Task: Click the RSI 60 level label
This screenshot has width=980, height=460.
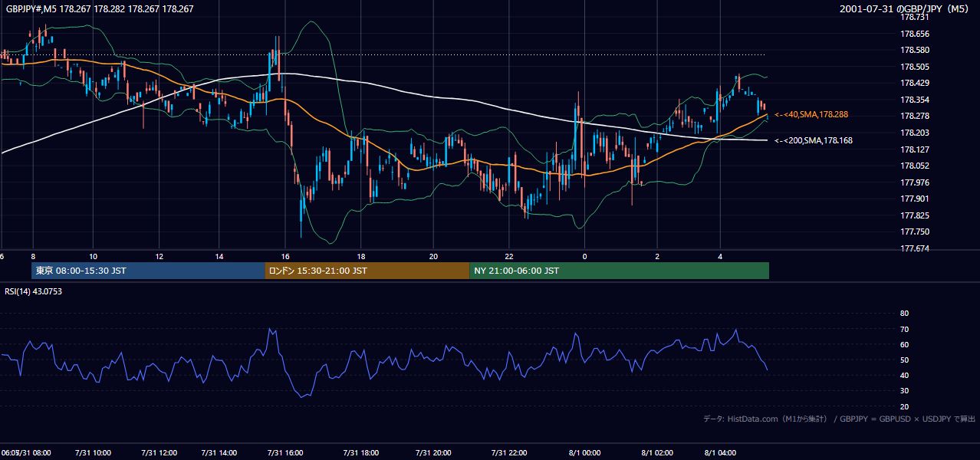Action: [904, 344]
